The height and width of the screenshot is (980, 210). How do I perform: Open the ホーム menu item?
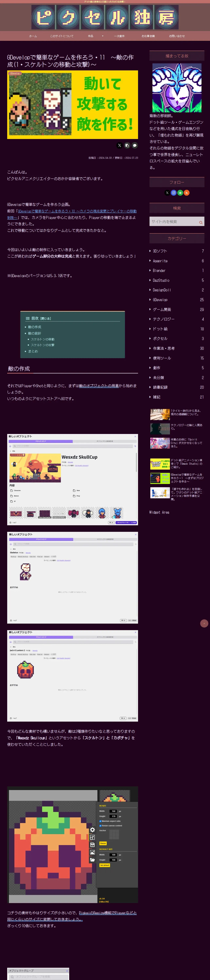(33, 36)
